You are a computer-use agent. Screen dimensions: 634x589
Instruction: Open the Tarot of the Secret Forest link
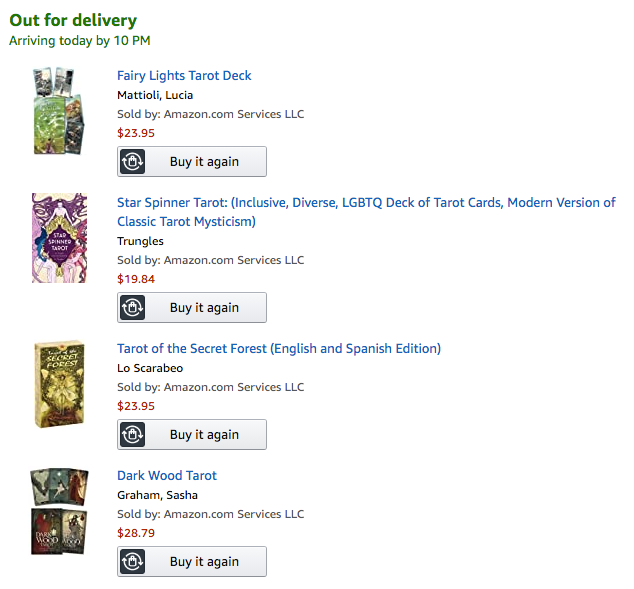278,349
